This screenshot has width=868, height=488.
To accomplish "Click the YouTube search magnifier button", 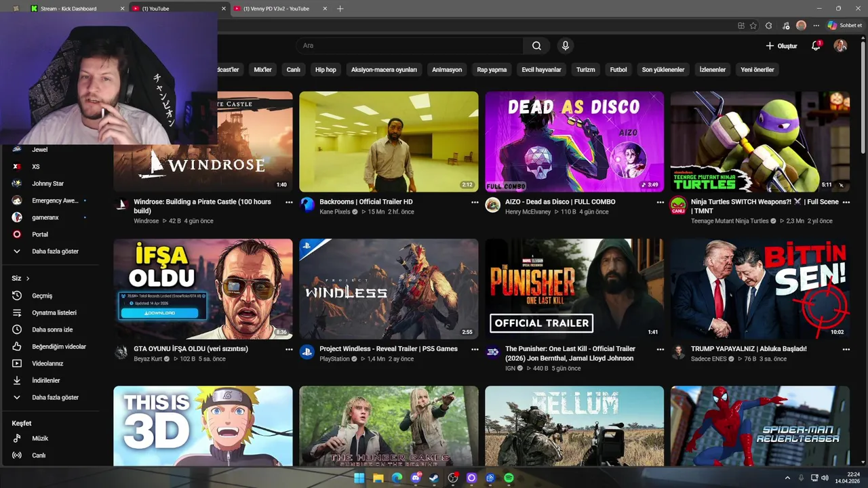I will click(536, 45).
